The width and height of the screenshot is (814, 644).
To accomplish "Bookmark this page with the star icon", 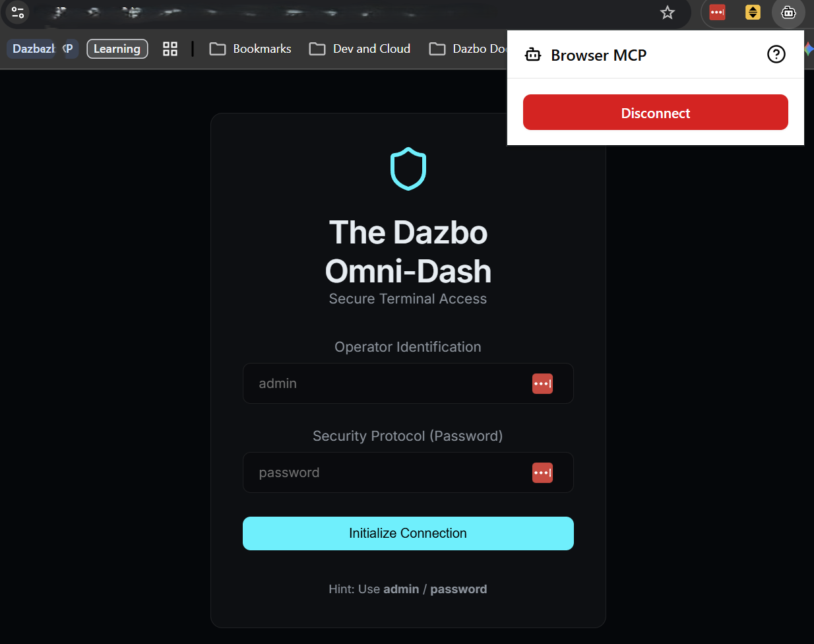I will point(668,13).
